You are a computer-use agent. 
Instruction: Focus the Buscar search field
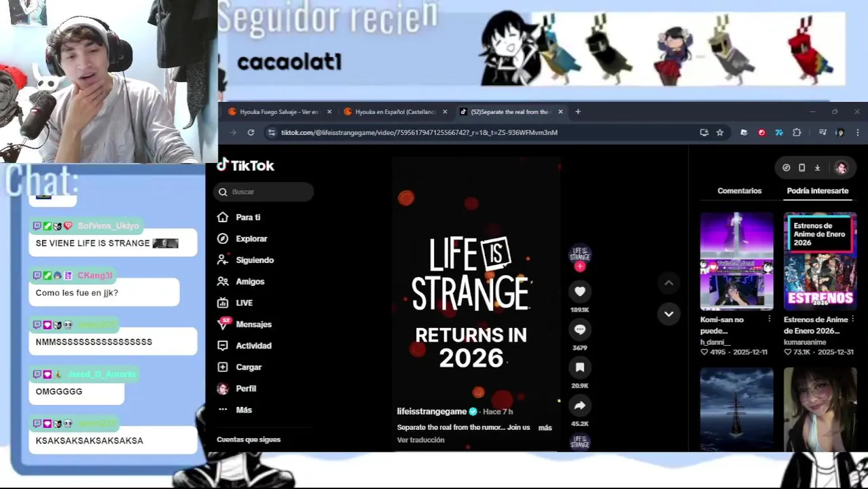tap(265, 192)
